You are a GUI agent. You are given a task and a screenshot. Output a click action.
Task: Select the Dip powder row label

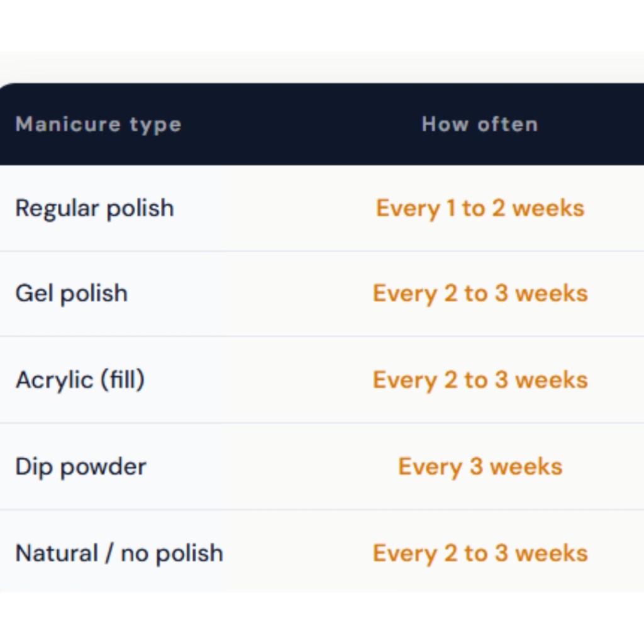click(80, 467)
